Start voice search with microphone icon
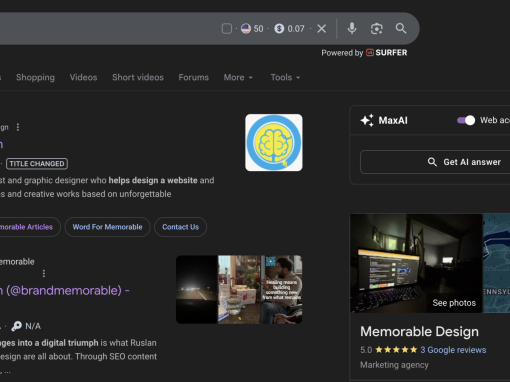The height and width of the screenshot is (382, 510). tap(352, 29)
